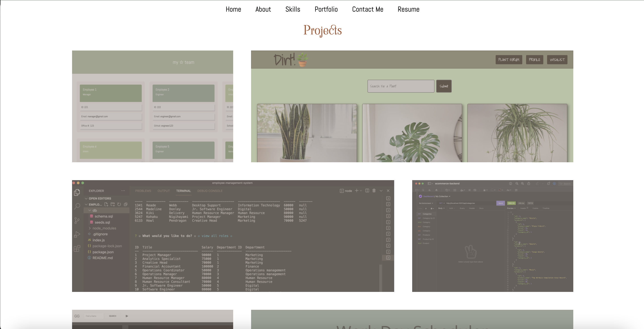The image size is (644, 329).
Task: Open the Work Day Scheduler project thumbnail
Action: (x=412, y=319)
